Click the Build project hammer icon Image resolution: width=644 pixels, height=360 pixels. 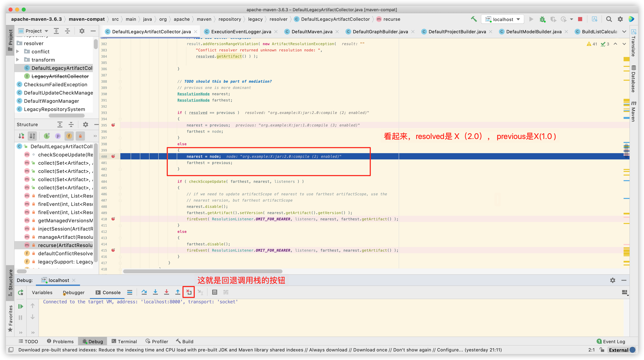click(474, 19)
